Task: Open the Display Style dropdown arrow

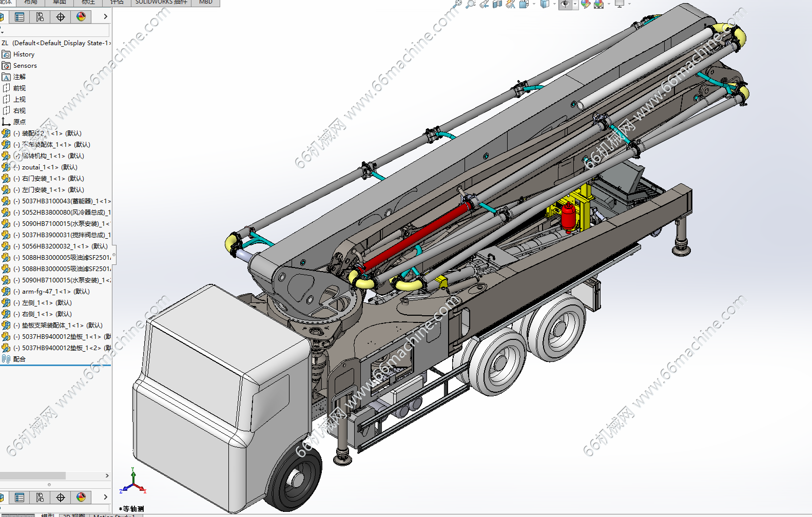Action: coord(554,4)
